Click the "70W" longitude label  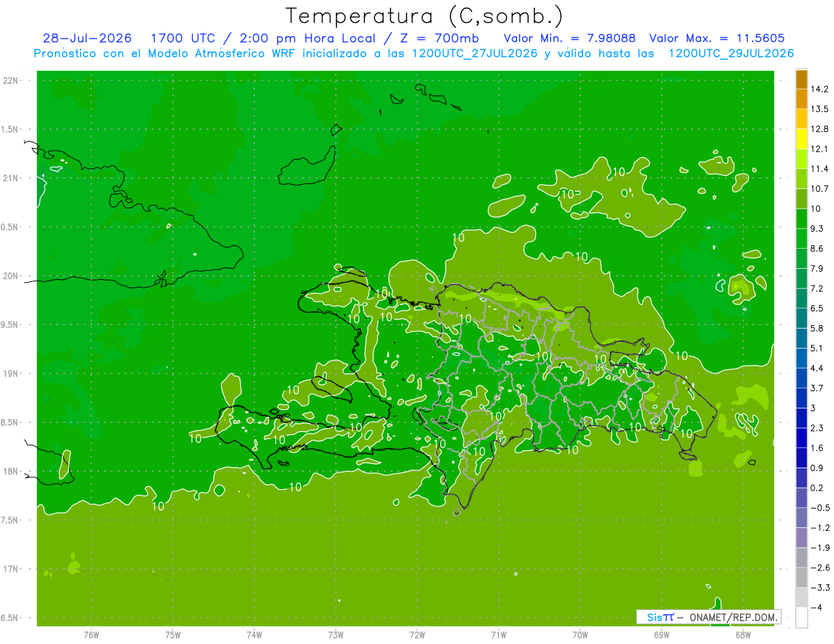click(x=580, y=634)
